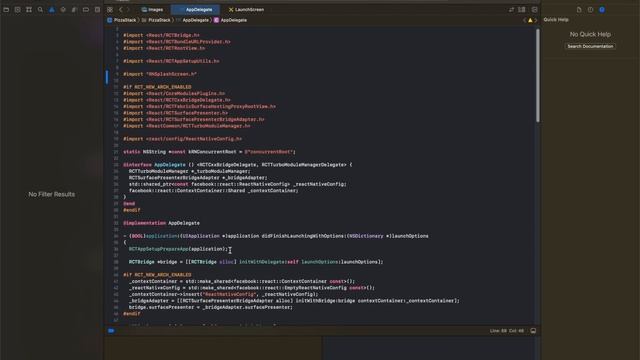The height and width of the screenshot is (360, 640).
Task: Select the AppDelegate editor tab
Action: [196, 9]
